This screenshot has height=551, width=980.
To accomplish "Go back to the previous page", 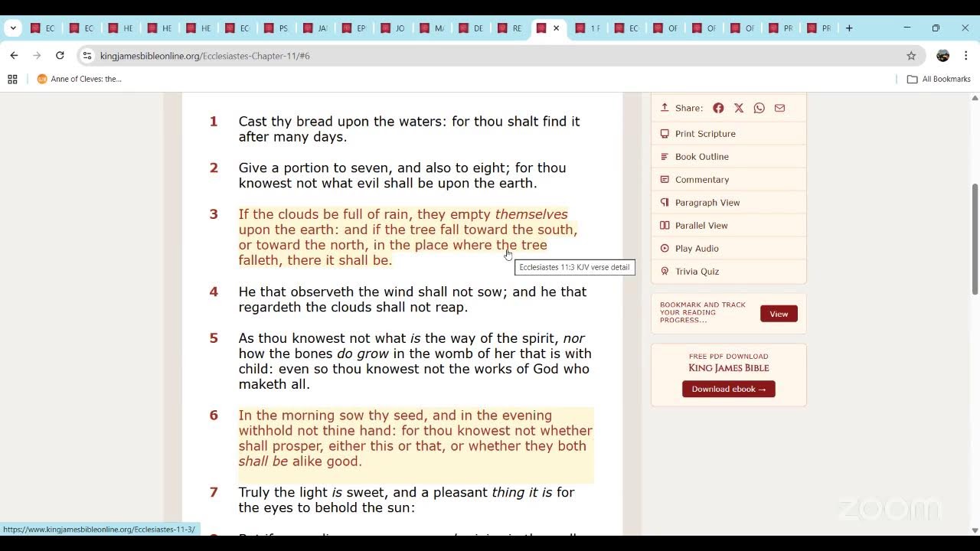I will tap(14, 56).
